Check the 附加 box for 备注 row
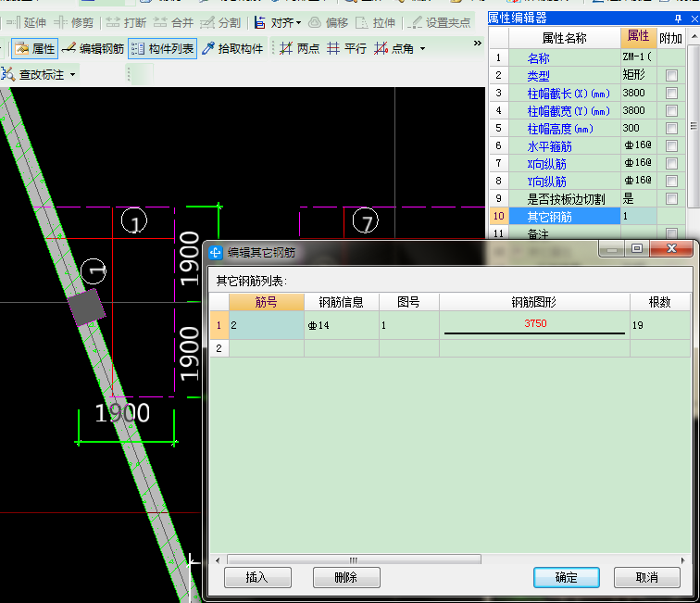Viewport: 700px width, 603px height. pos(671,232)
